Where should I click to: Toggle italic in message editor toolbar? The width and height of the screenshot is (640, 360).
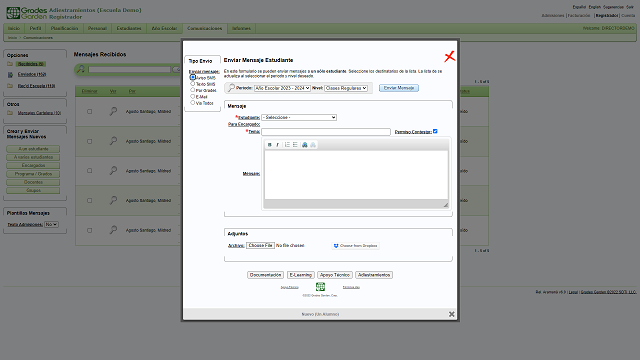click(x=278, y=144)
